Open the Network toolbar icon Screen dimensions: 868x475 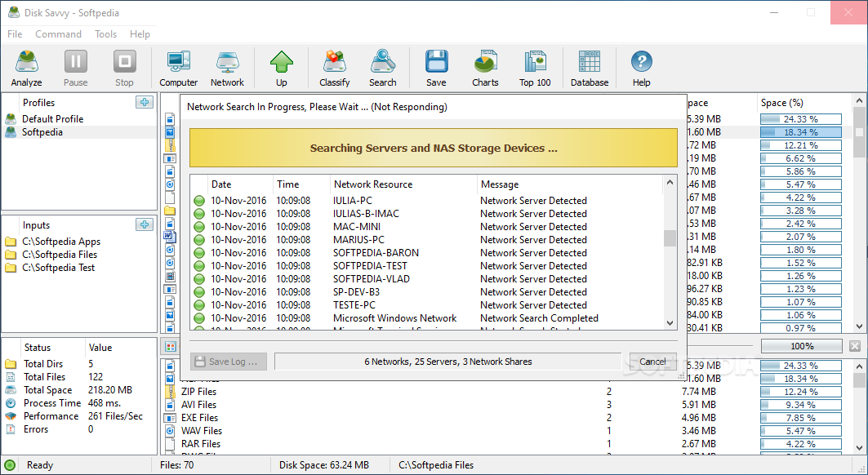(227, 68)
